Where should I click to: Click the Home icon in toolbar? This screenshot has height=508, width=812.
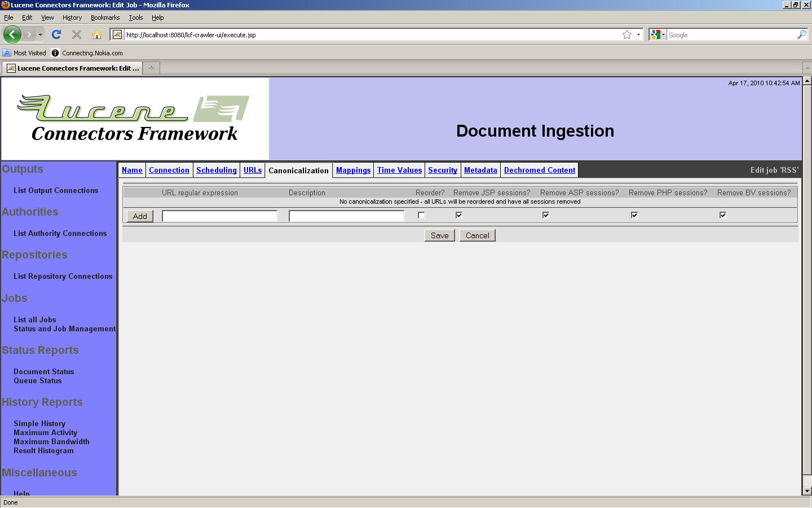[x=97, y=34]
